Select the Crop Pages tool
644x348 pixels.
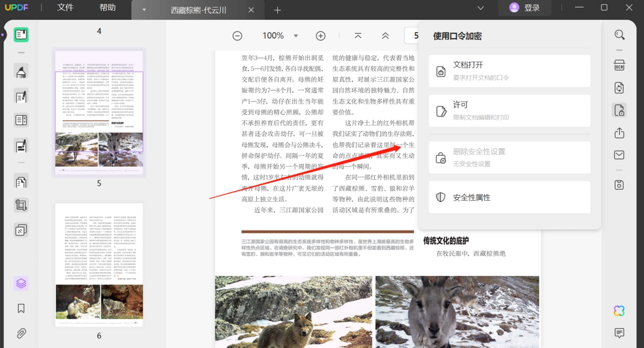21,205
